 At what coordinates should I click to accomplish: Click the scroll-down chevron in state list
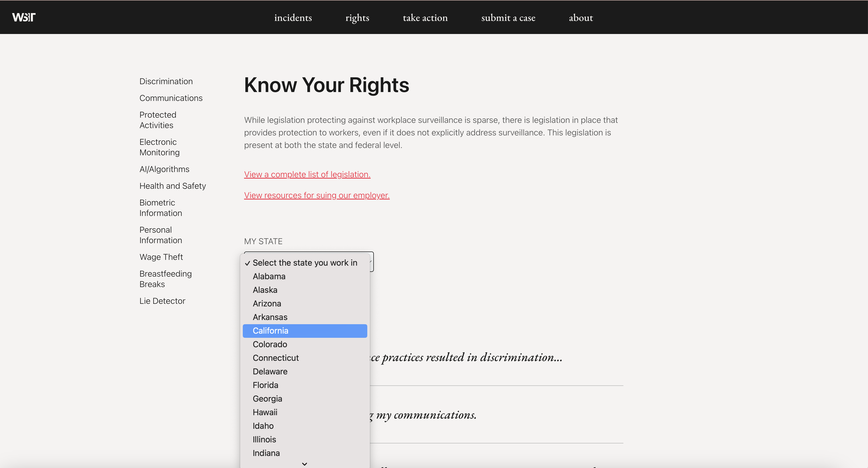click(304, 464)
